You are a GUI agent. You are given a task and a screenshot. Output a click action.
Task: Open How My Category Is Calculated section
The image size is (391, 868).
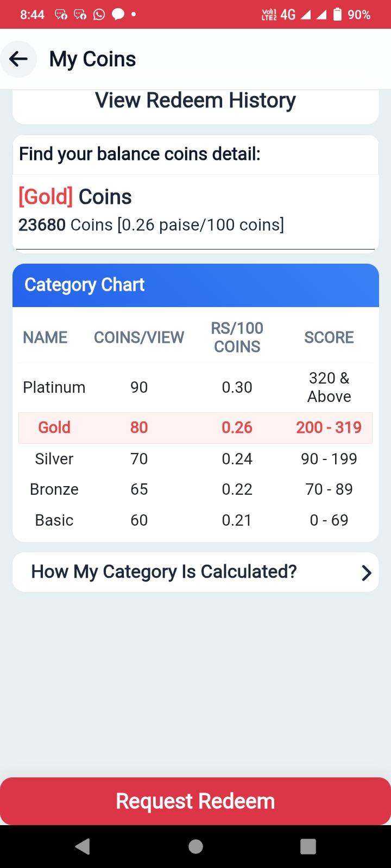tap(164, 572)
